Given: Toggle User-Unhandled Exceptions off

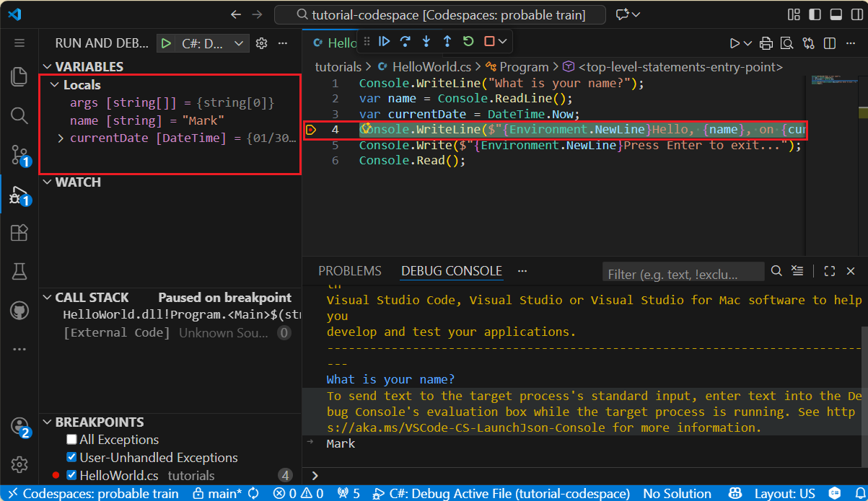Looking at the screenshot, I should coord(72,457).
